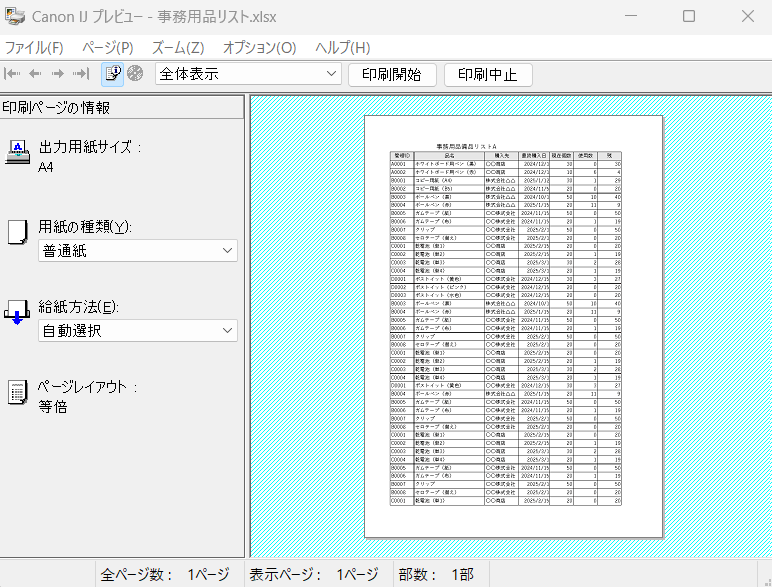Open the 用紙の種類 dropdown showing 普通紙

click(138, 251)
